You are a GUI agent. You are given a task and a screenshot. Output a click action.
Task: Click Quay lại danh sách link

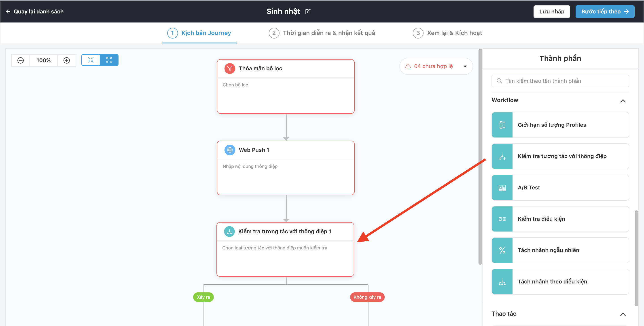(x=34, y=11)
